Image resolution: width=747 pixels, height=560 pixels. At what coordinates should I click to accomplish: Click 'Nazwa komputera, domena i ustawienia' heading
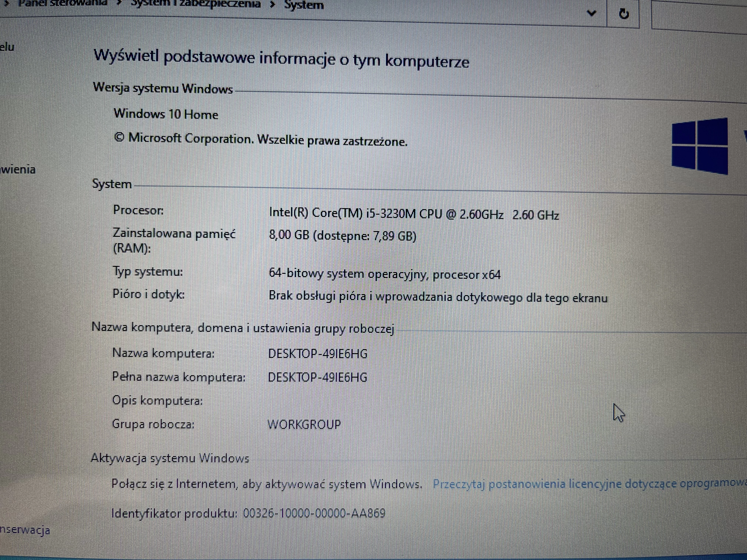pos(243,328)
